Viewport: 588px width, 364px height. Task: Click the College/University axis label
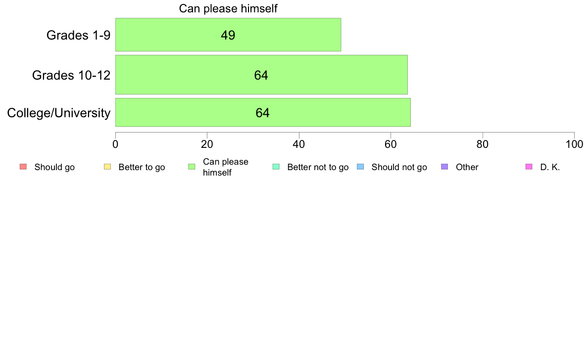click(59, 113)
